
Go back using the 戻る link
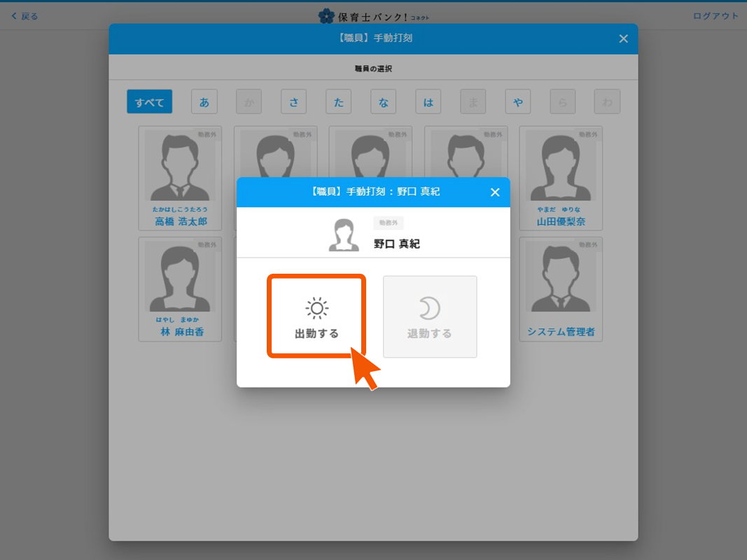pyautogui.click(x=25, y=16)
